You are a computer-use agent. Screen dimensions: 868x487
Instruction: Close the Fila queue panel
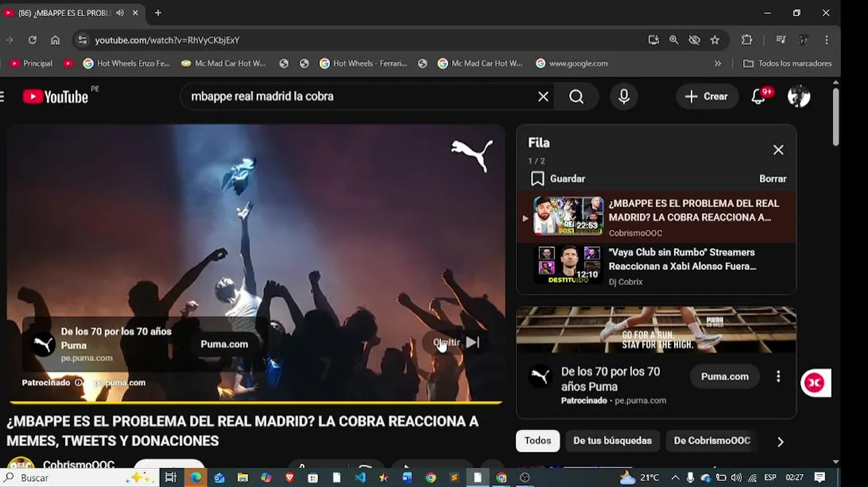pyautogui.click(x=778, y=150)
